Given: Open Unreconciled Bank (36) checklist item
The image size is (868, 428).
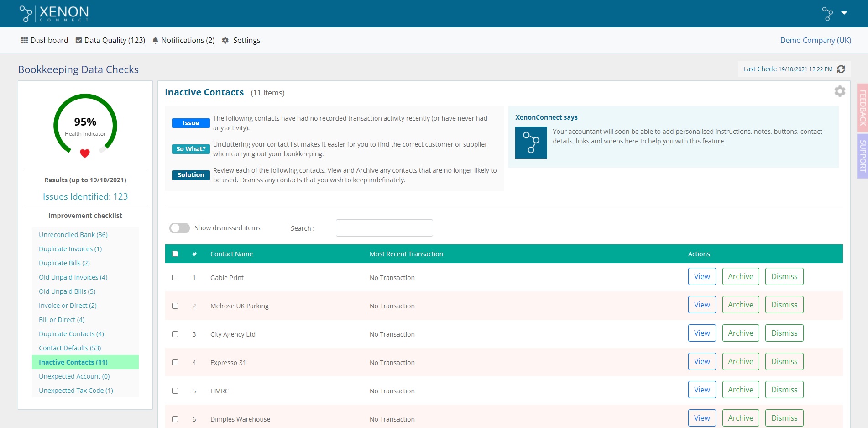Looking at the screenshot, I should (x=73, y=235).
